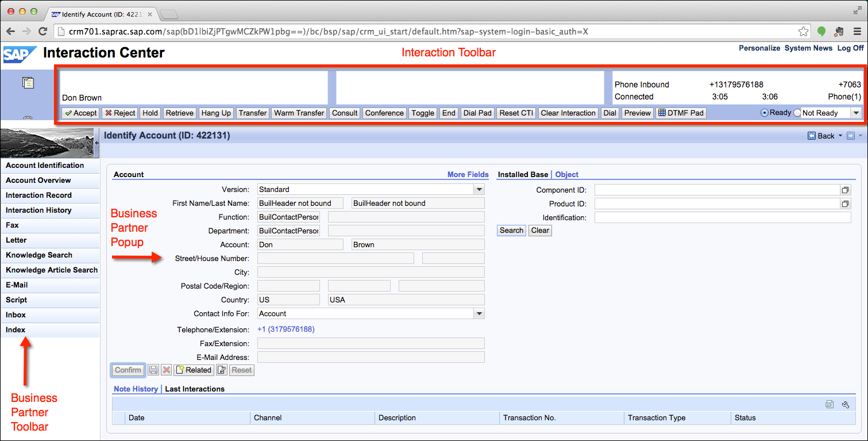Click the scratch pad icon in left panel
Screen dimensions: 868x441
coord(28,83)
